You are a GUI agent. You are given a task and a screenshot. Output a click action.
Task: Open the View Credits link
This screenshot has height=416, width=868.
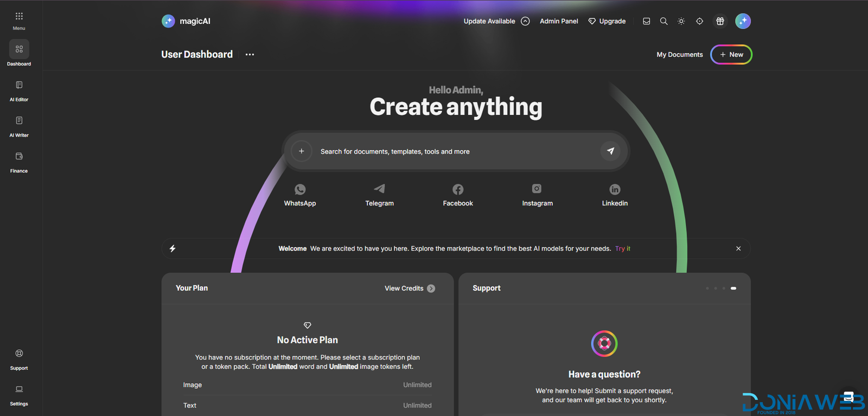(409, 289)
